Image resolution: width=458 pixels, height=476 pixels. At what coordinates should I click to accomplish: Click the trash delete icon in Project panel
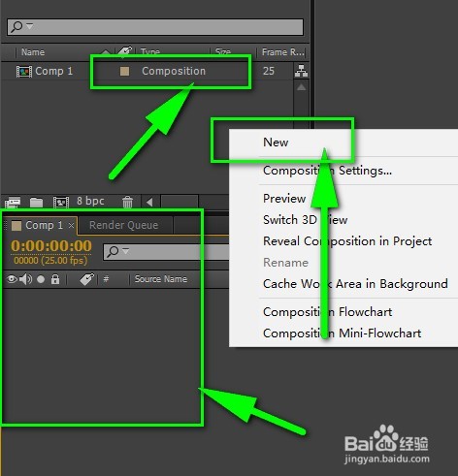click(128, 202)
